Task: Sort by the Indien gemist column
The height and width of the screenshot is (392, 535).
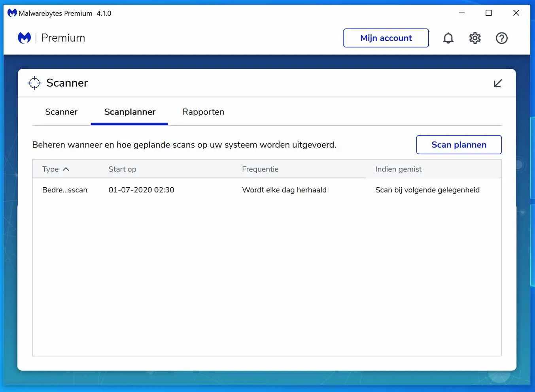Action: [x=398, y=169]
